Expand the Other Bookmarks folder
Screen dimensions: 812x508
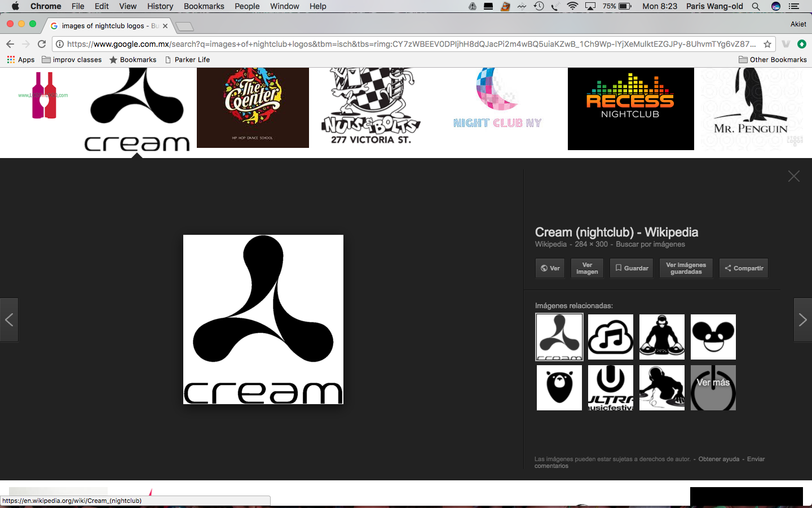773,60
